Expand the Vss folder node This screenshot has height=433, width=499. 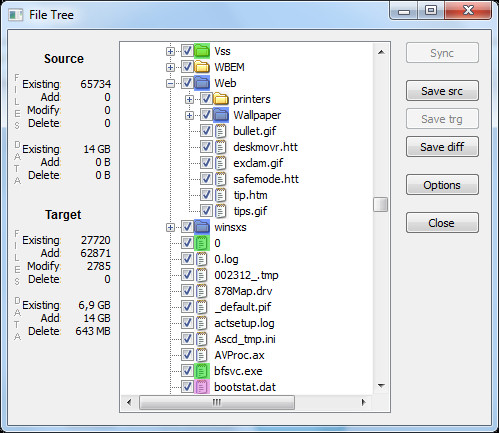coord(170,51)
